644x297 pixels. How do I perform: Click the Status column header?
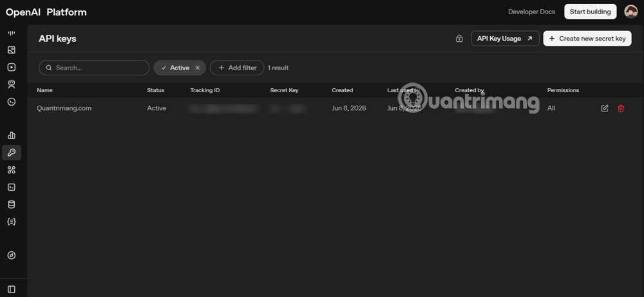pos(156,90)
